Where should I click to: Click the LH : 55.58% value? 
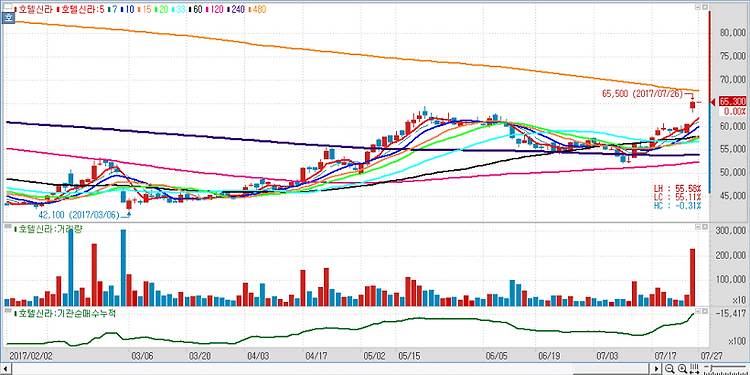click(677, 188)
